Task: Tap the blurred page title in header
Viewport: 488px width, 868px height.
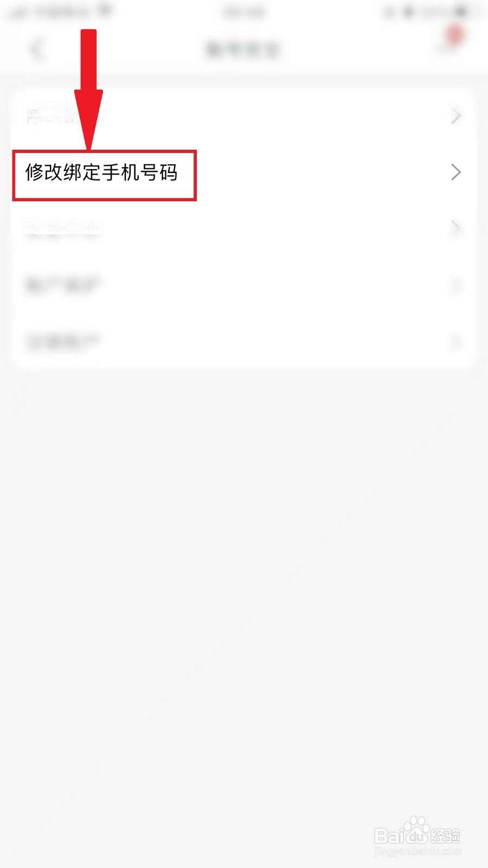Action: point(242,50)
